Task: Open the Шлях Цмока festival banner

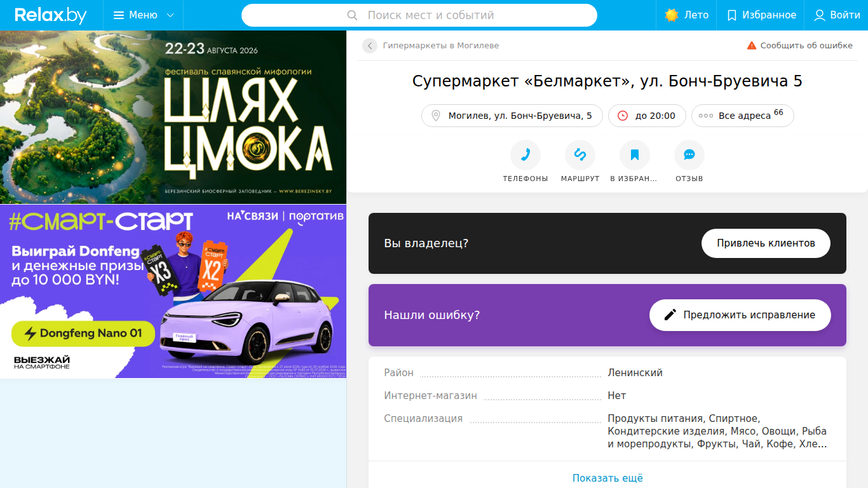Action: 173,117
